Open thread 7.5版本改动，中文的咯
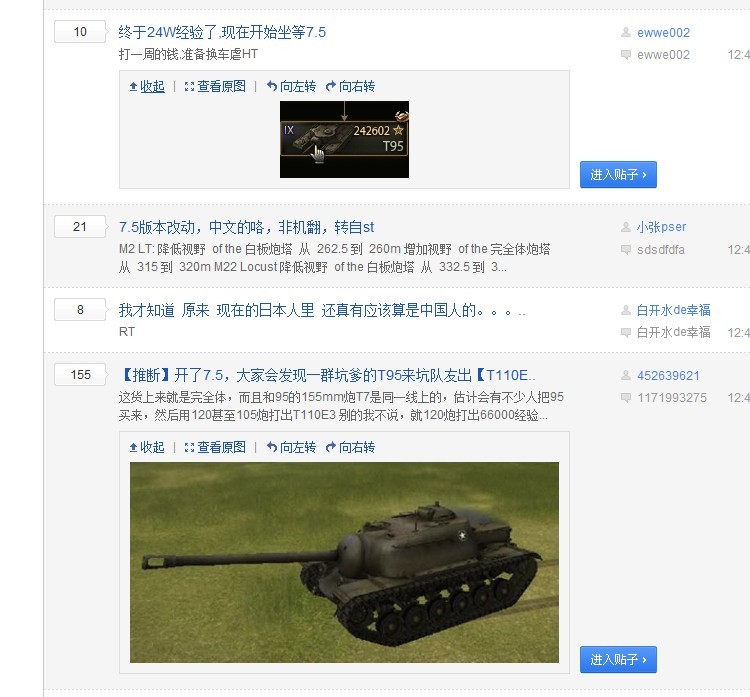Screen dimensions: 750x697 (246, 227)
